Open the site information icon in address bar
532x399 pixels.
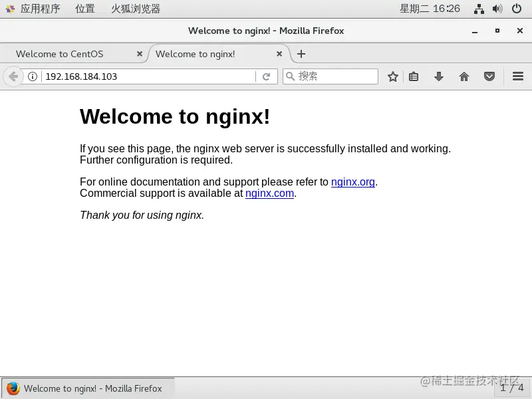click(x=33, y=76)
